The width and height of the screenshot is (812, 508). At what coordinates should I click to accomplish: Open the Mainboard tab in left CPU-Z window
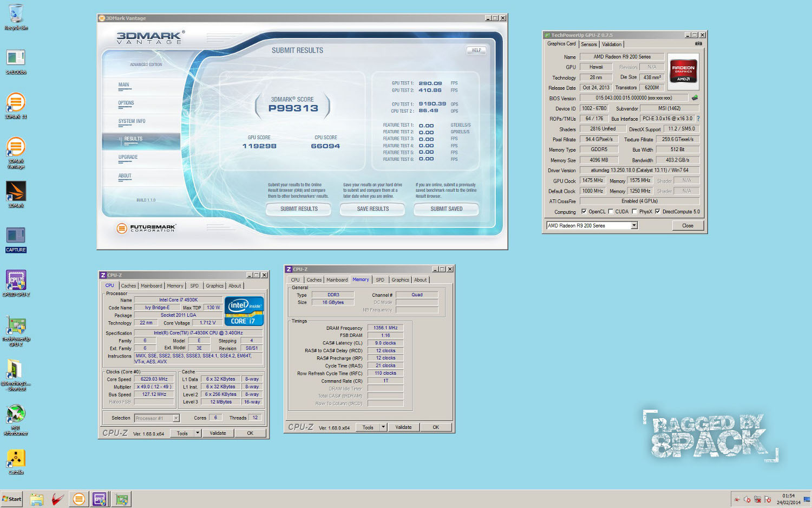coord(152,286)
